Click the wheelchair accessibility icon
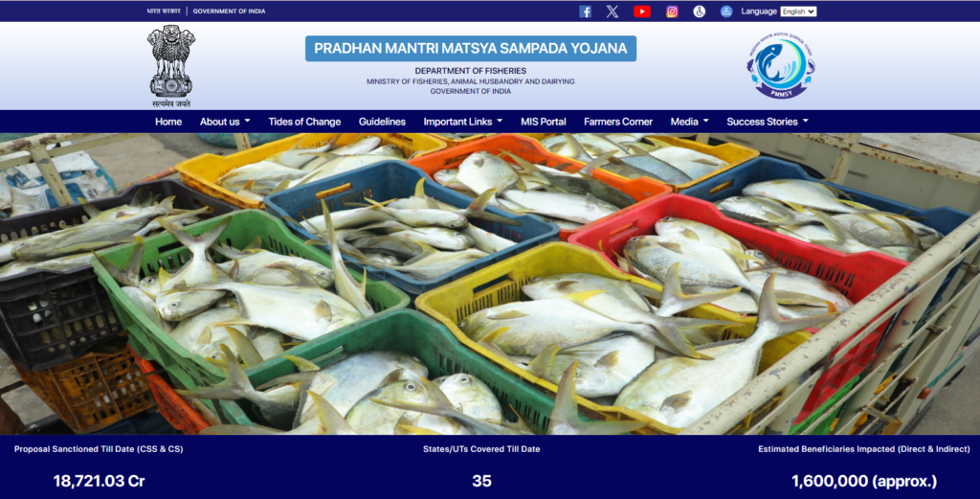The width and height of the screenshot is (980, 499). (x=700, y=11)
